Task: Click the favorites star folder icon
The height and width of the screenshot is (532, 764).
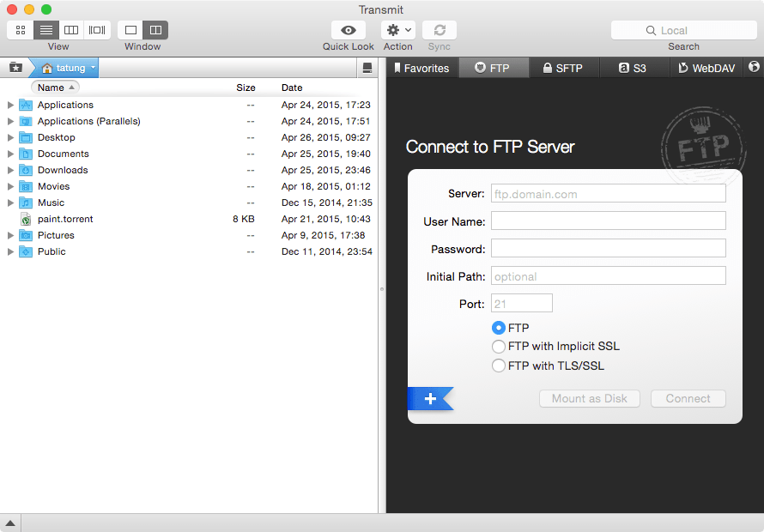Action: tap(15, 68)
